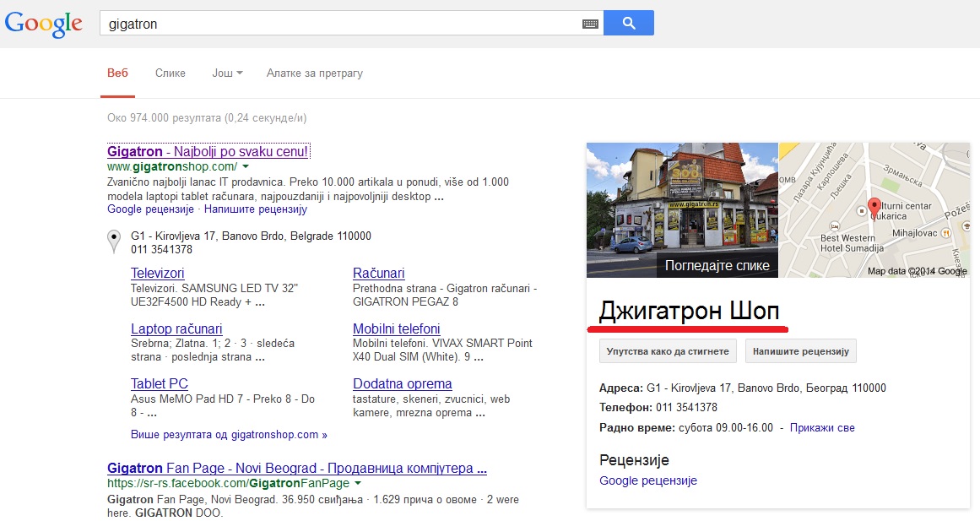This screenshot has height=521, width=980.
Task: Click the phone number 011 3541378 in panel
Action: coord(686,408)
